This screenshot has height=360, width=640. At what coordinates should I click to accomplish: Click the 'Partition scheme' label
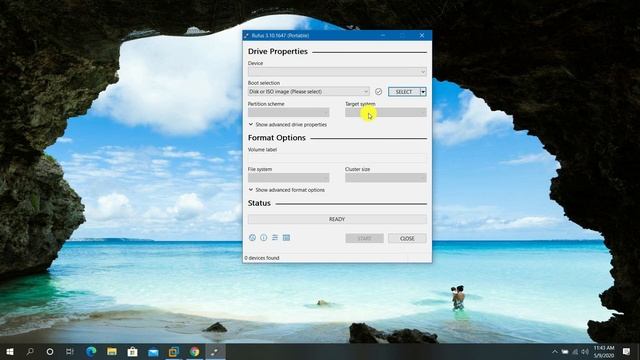[266, 104]
